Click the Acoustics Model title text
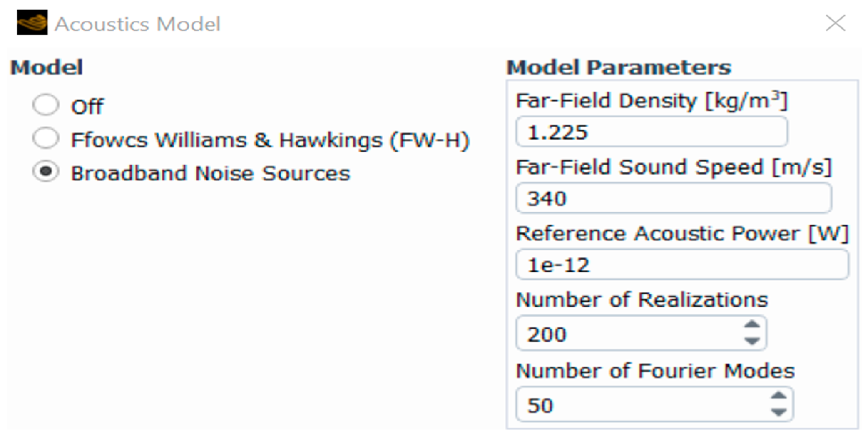The width and height of the screenshot is (868, 438). [x=138, y=24]
